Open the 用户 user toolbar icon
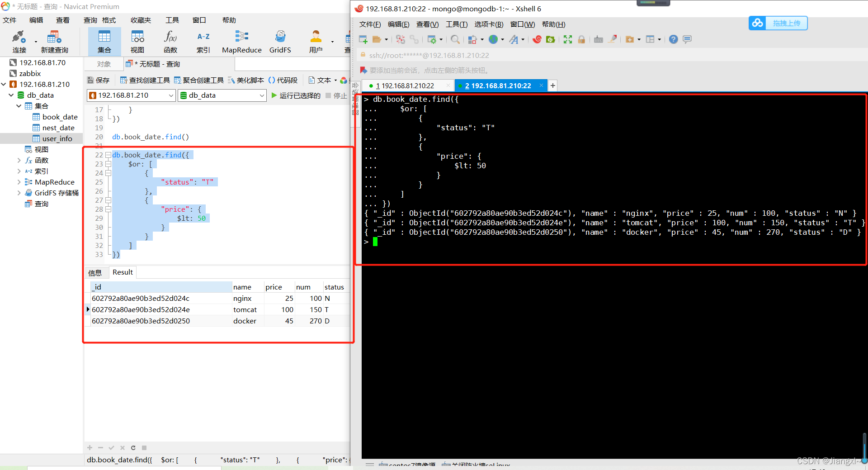 316,42
